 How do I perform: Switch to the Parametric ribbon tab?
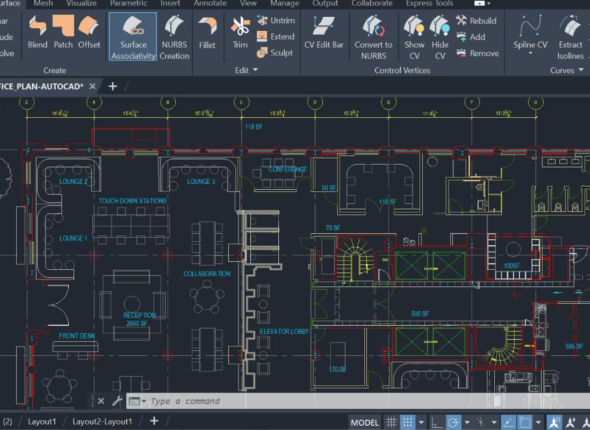pyautogui.click(x=128, y=3)
